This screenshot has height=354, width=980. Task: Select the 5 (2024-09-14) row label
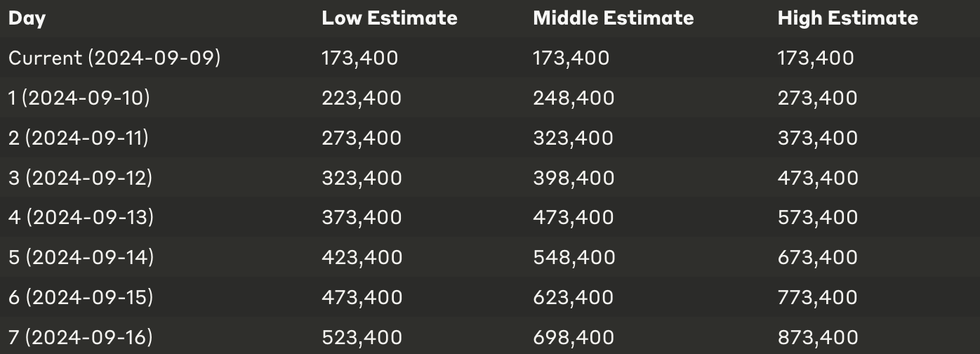81,258
